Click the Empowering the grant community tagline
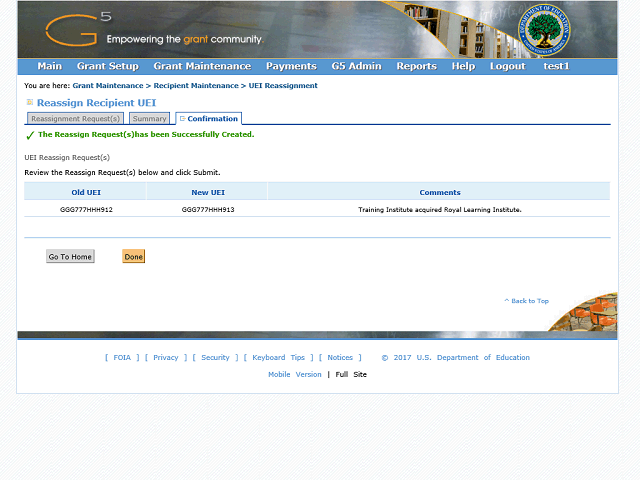 click(x=185, y=39)
